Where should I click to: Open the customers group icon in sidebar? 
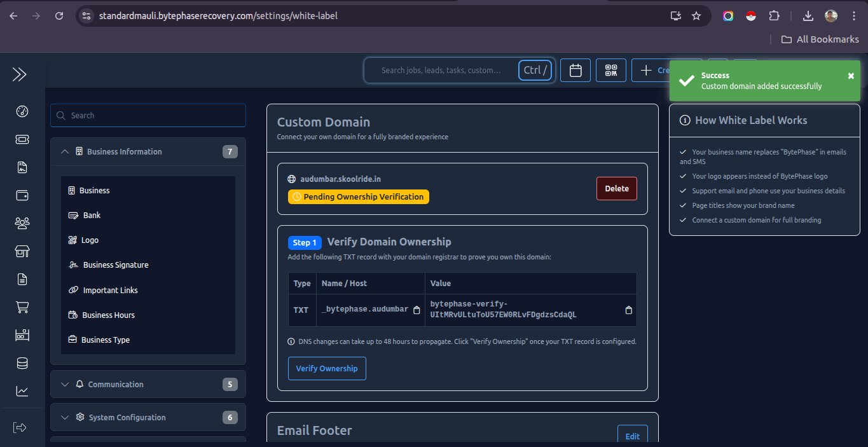tap(22, 223)
